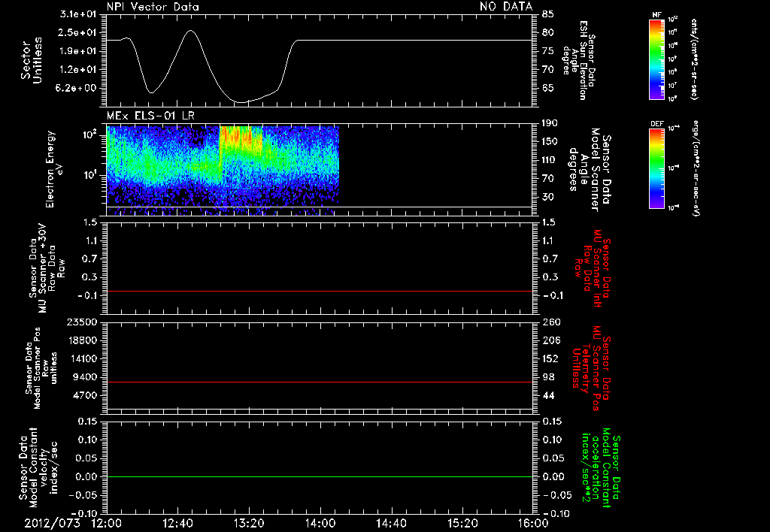The image size is (770, 532).
Task: Select the 'Electron Energy eV' axis label
Action: click(54, 169)
